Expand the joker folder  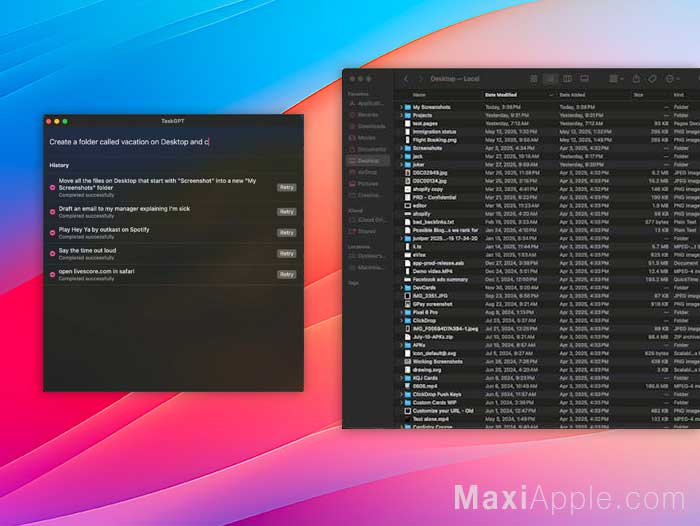pos(401,165)
